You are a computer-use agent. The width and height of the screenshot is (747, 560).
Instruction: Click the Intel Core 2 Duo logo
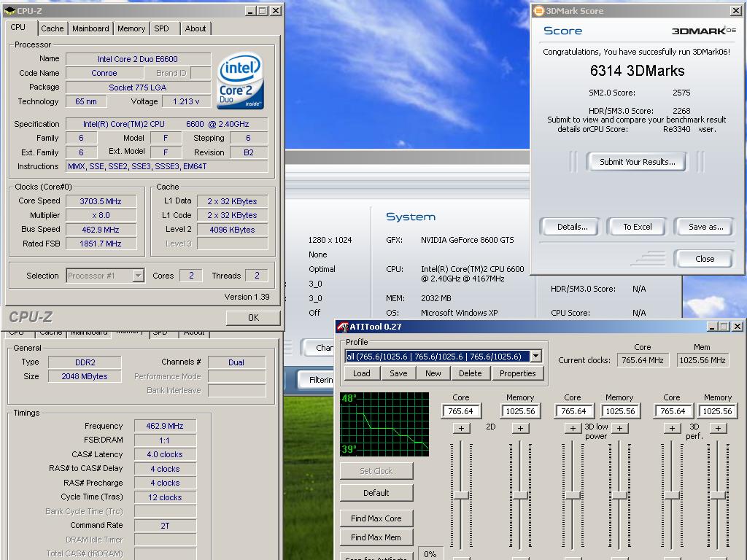pyautogui.click(x=241, y=81)
